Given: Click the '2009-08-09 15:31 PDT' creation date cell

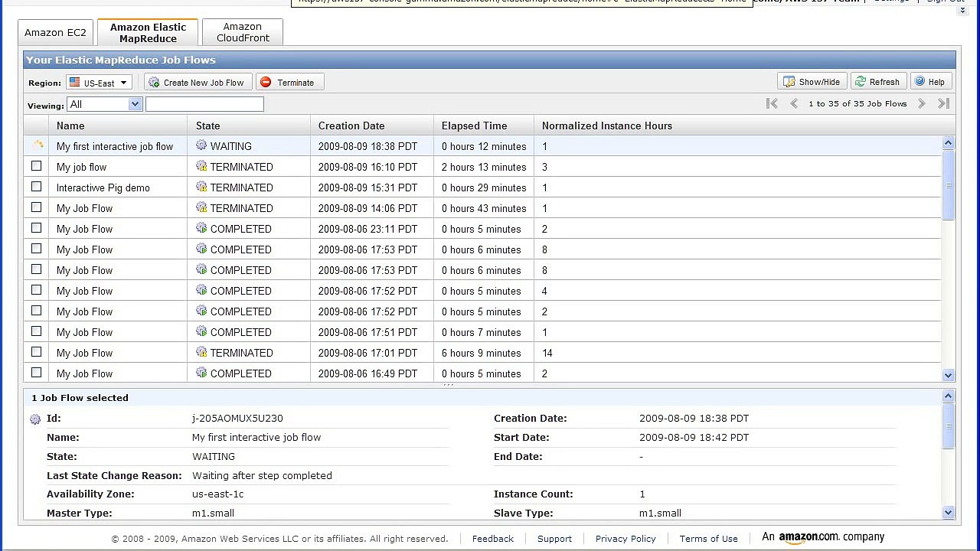Looking at the screenshot, I should pyautogui.click(x=368, y=187).
